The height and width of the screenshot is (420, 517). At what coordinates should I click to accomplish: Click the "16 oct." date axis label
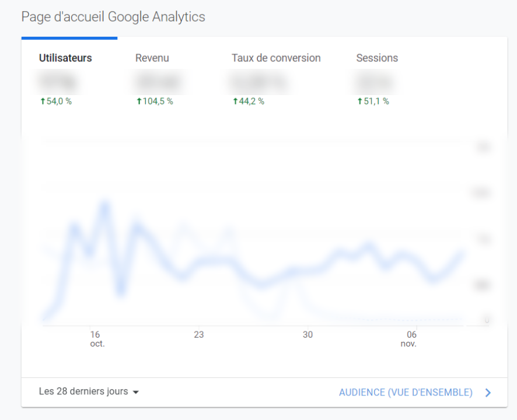coord(96,339)
